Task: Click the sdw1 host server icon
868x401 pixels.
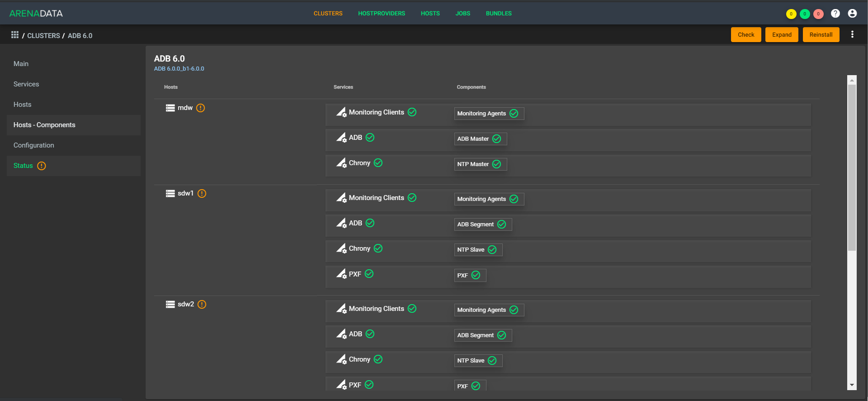Action: pos(170,193)
